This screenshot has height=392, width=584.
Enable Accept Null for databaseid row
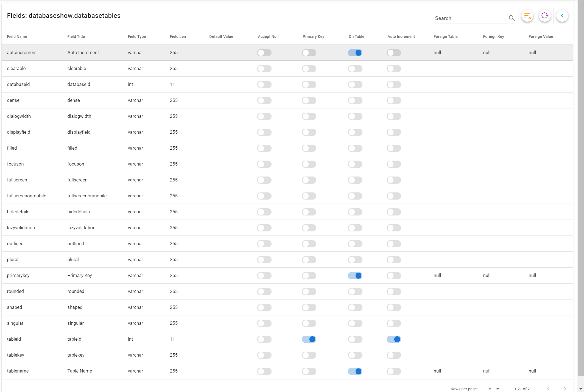click(x=264, y=85)
